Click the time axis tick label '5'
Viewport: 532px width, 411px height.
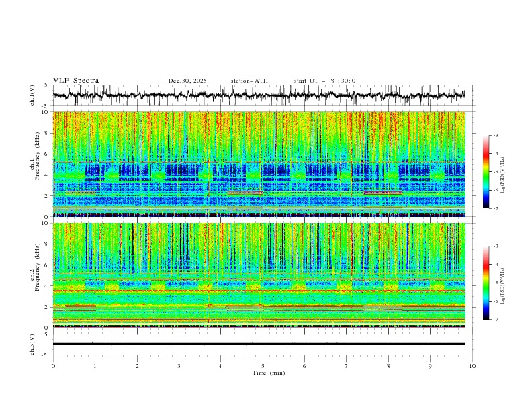click(263, 366)
